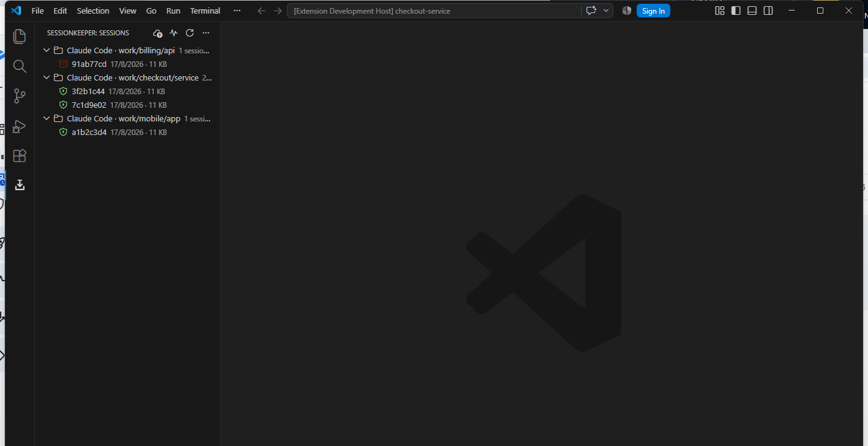This screenshot has height=446, width=868.
Task: Click the date and size of session 3f2b1c44
Action: coord(136,92)
